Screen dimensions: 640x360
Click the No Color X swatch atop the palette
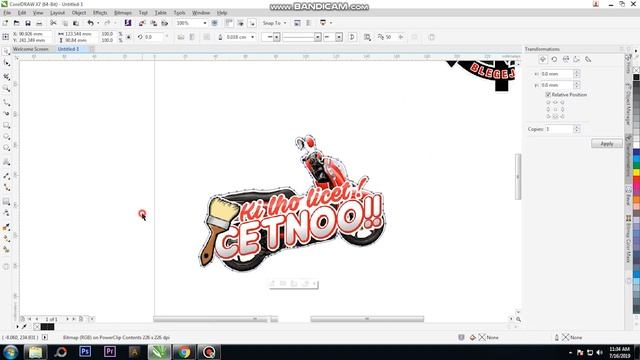click(636, 70)
